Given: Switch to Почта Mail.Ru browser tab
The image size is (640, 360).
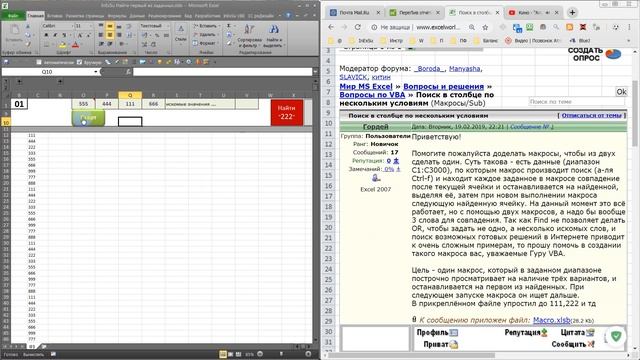Looking at the screenshot, I should point(354,13).
